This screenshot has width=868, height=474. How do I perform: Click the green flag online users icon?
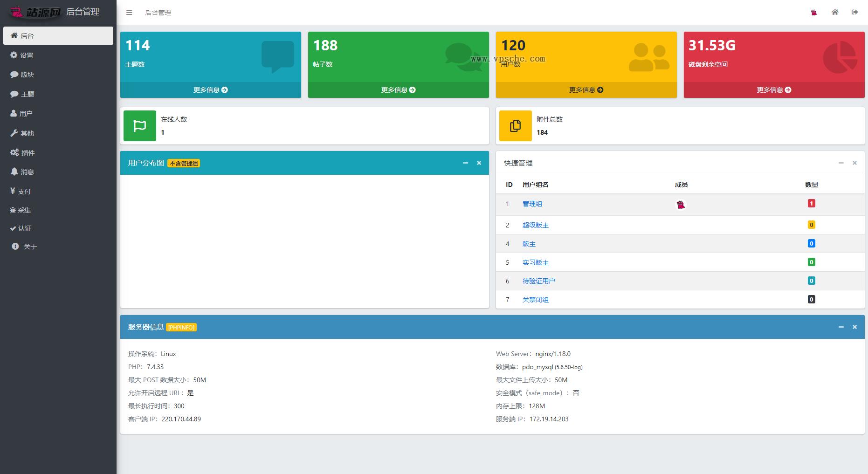coord(140,126)
